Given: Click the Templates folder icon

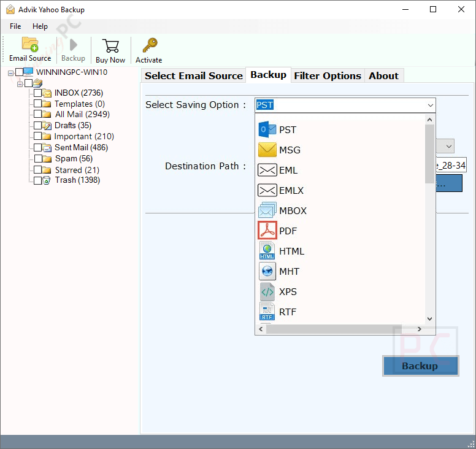Looking at the screenshot, I should 47,104.
